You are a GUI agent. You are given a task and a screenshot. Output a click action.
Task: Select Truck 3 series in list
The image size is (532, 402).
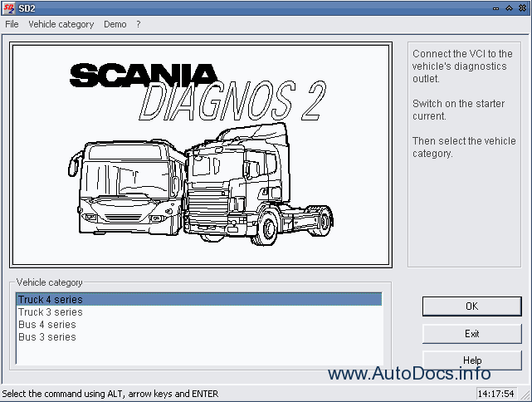click(199, 312)
